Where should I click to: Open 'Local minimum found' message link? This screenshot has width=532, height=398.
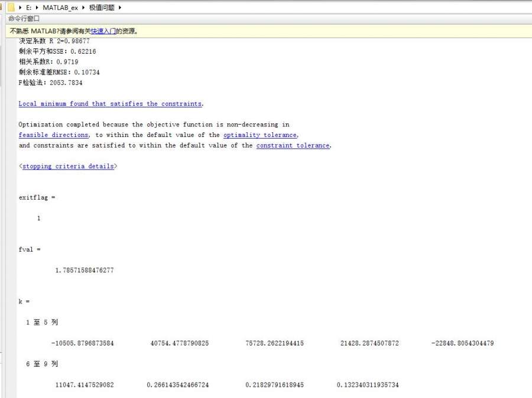(x=111, y=104)
